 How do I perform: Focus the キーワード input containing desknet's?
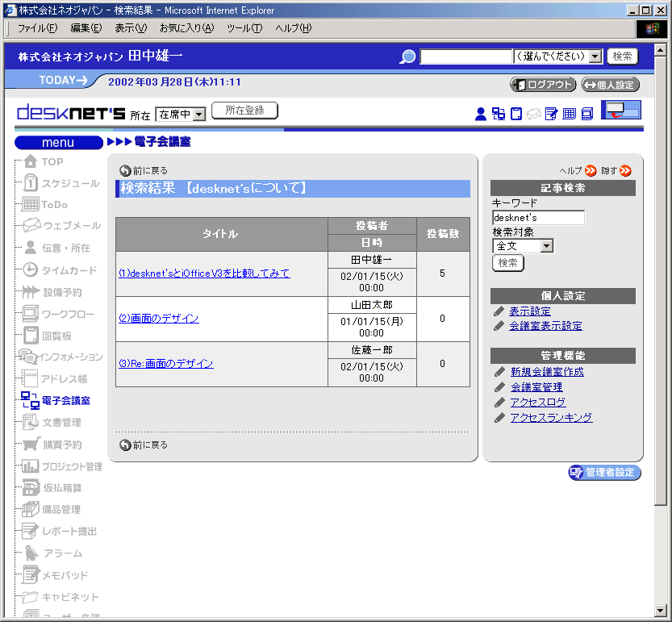pos(538,217)
